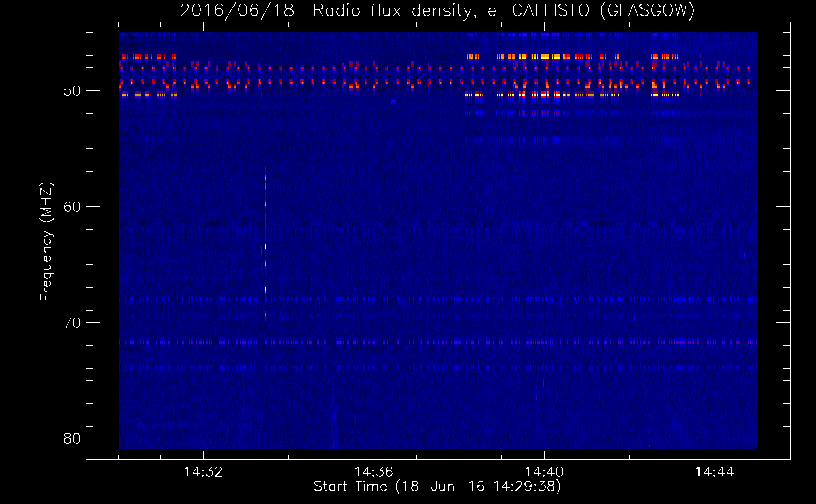
Task: Click the 60 frequency tick label
Action: pos(72,207)
